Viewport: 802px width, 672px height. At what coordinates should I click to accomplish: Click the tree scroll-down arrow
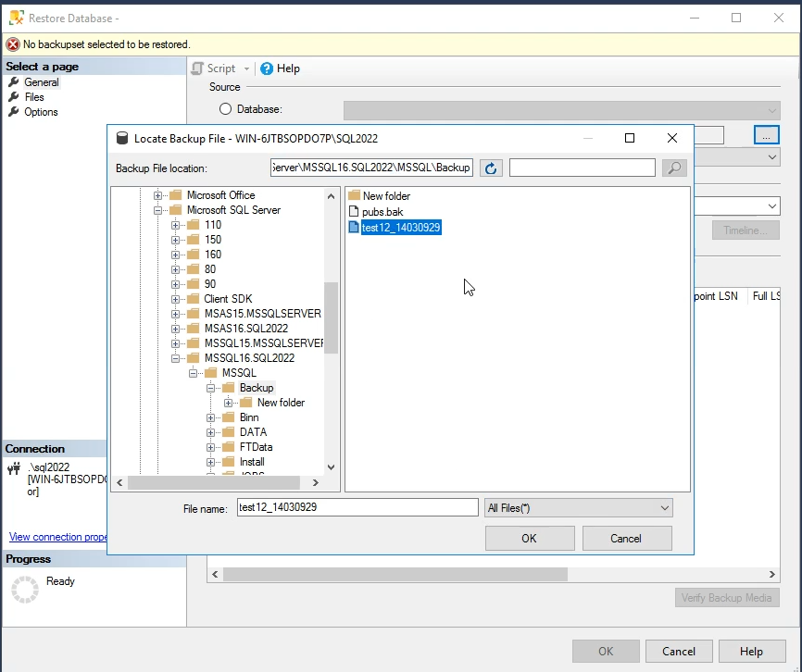[x=331, y=467]
